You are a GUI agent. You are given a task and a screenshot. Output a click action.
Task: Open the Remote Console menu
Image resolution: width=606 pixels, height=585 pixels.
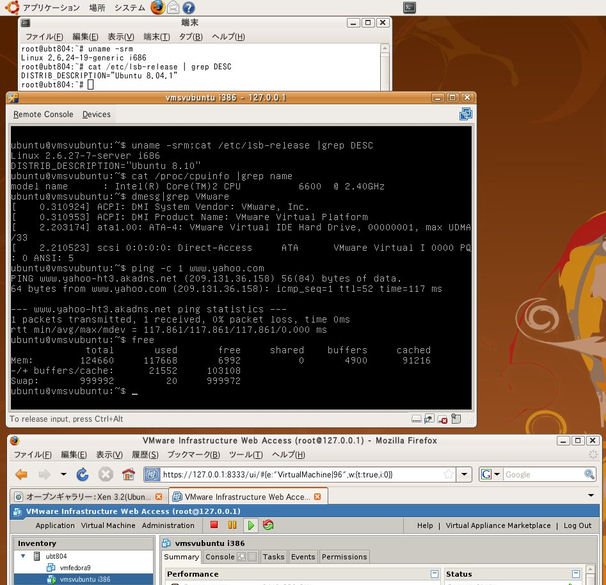pyautogui.click(x=43, y=114)
